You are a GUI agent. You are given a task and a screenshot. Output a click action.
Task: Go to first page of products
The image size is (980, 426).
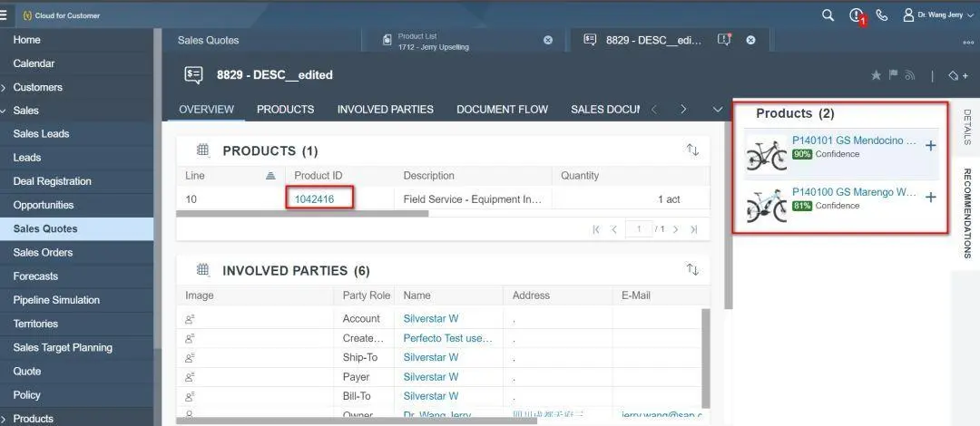pyautogui.click(x=595, y=230)
